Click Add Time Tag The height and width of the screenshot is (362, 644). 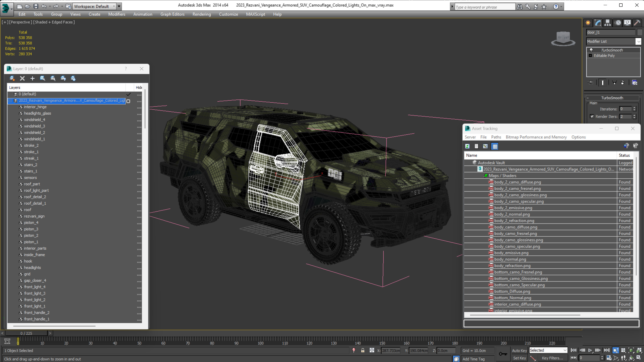pyautogui.click(x=473, y=359)
